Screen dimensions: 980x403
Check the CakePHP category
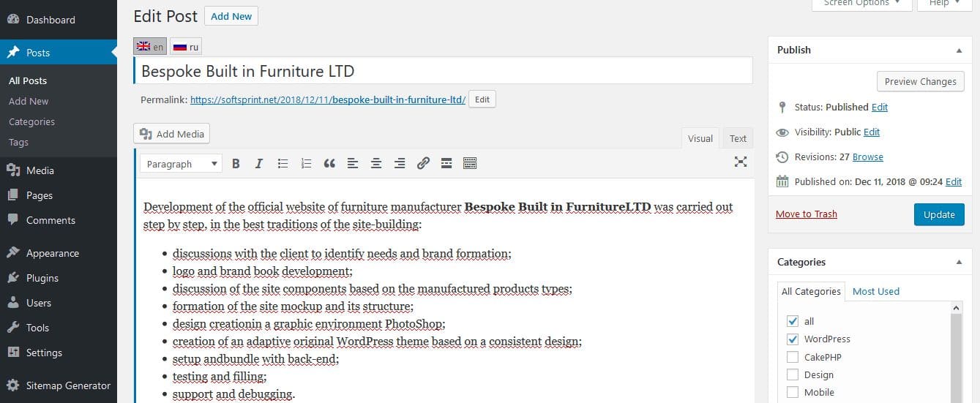point(793,357)
